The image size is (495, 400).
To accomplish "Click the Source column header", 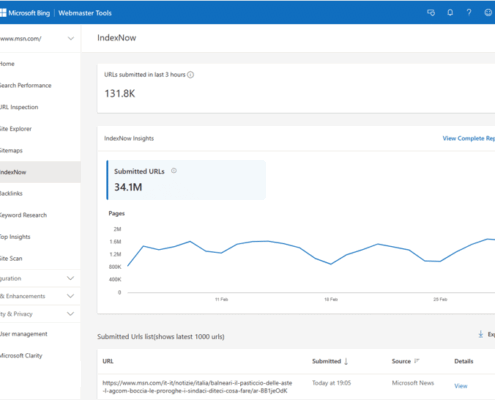I will [401, 361].
